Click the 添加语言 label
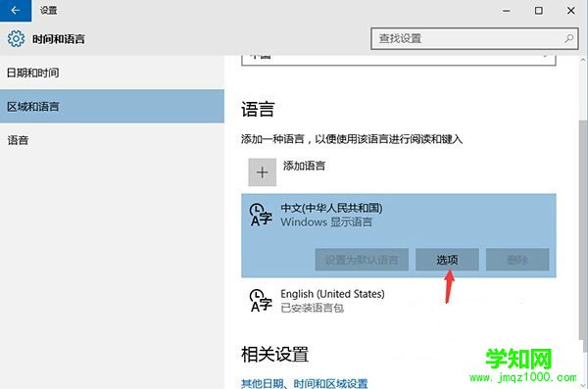The image size is (588, 389). (x=304, y=166)
